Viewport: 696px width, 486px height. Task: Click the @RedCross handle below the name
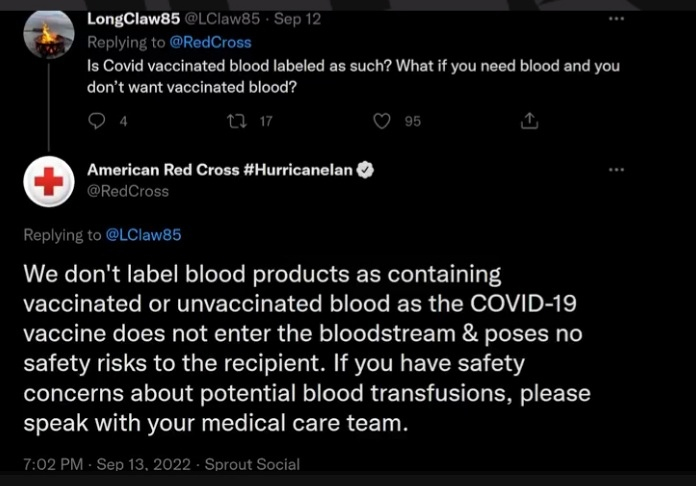[x=128, y=190]
